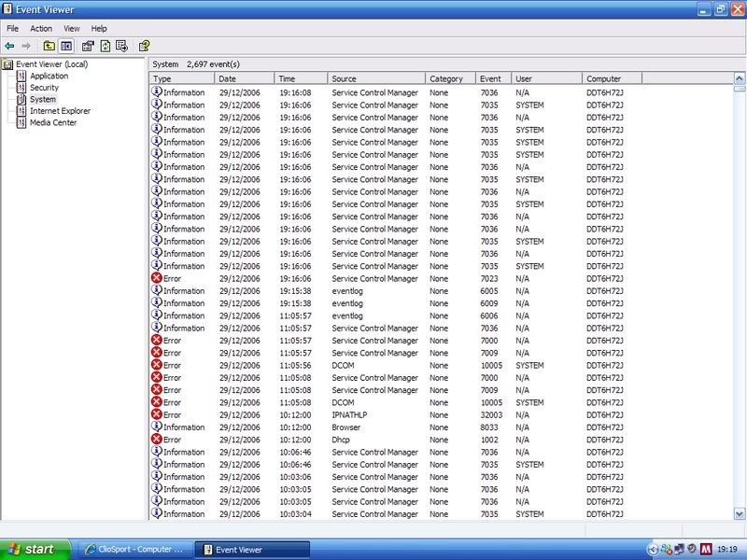Click the Back navigation arrow

coord(9,45)
